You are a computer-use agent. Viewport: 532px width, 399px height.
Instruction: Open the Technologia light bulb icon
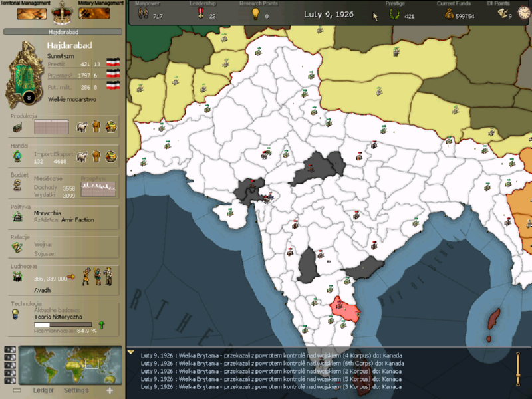pos(15,314)
